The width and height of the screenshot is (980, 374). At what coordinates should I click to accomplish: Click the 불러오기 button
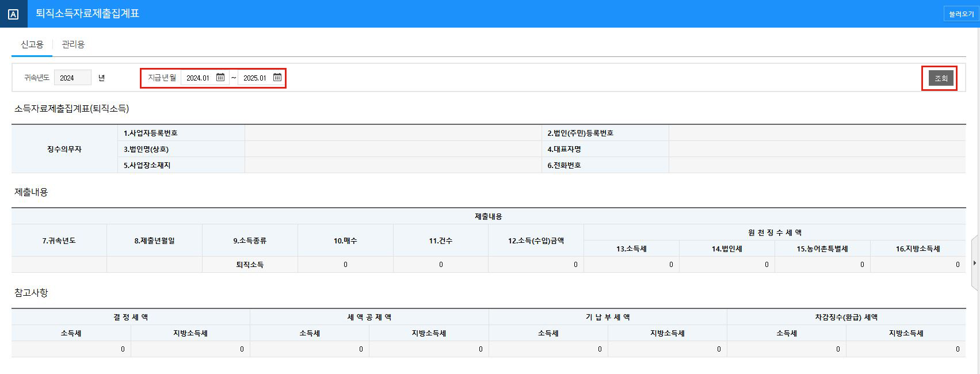pos(961,14)
